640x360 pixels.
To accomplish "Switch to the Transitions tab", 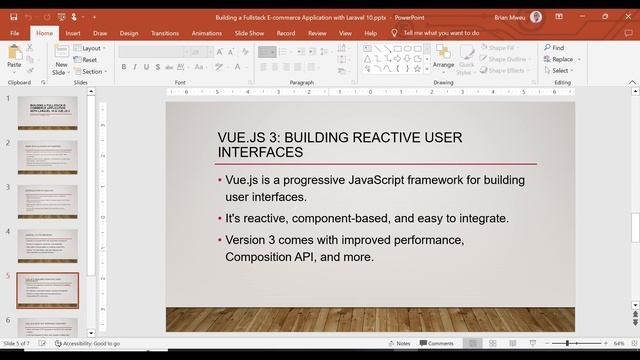I will 165,33.
